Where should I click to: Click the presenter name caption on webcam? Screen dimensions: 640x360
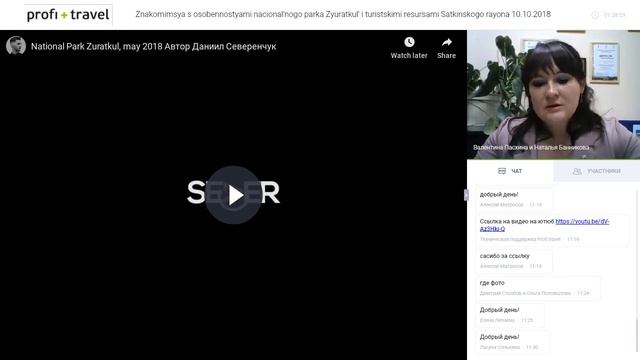tap(531, 147)
